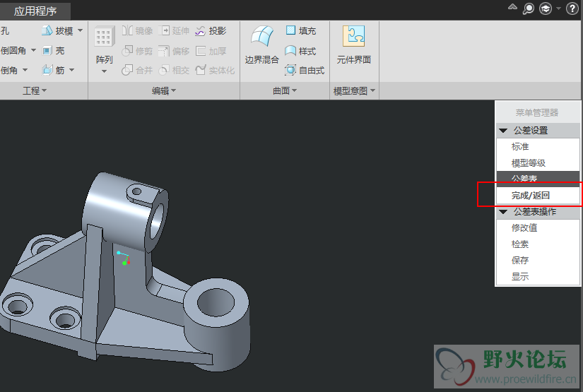Select the 投影 project tool

point(211,30)
